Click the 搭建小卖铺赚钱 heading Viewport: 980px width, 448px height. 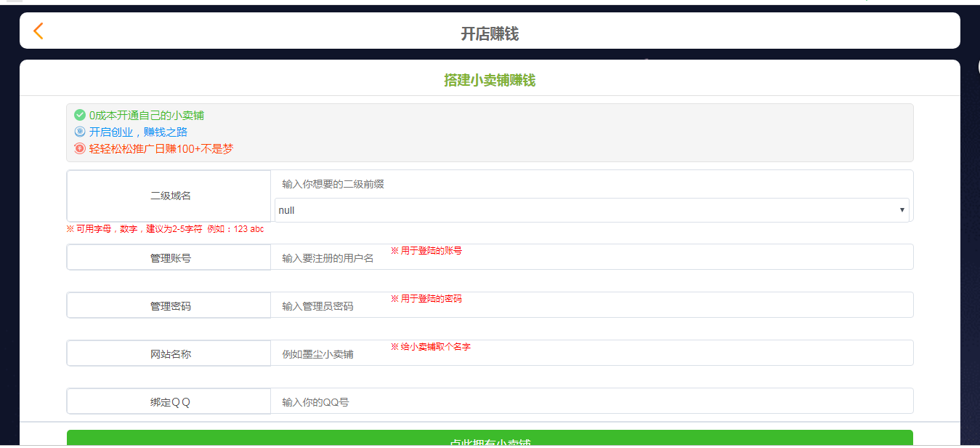490,80
